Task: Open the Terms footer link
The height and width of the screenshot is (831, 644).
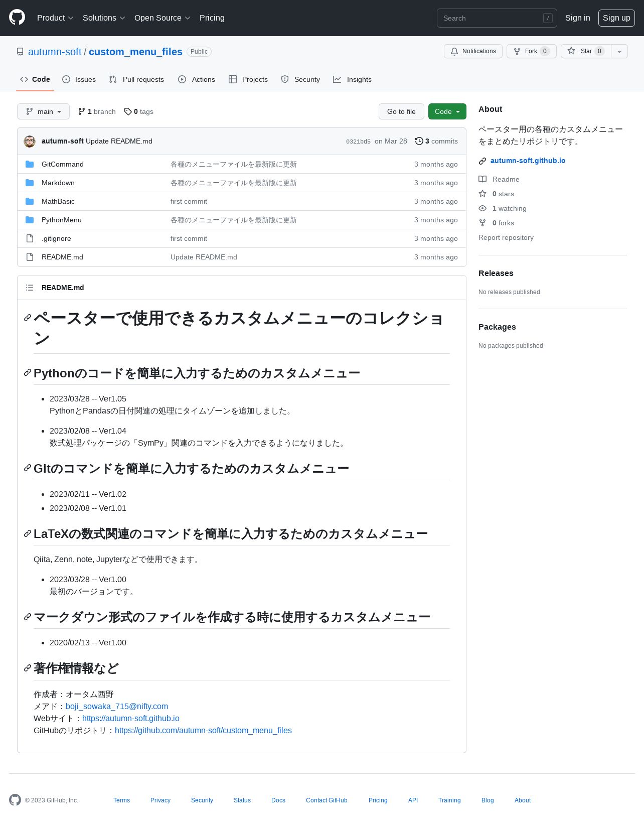Action: coord(121,800)
